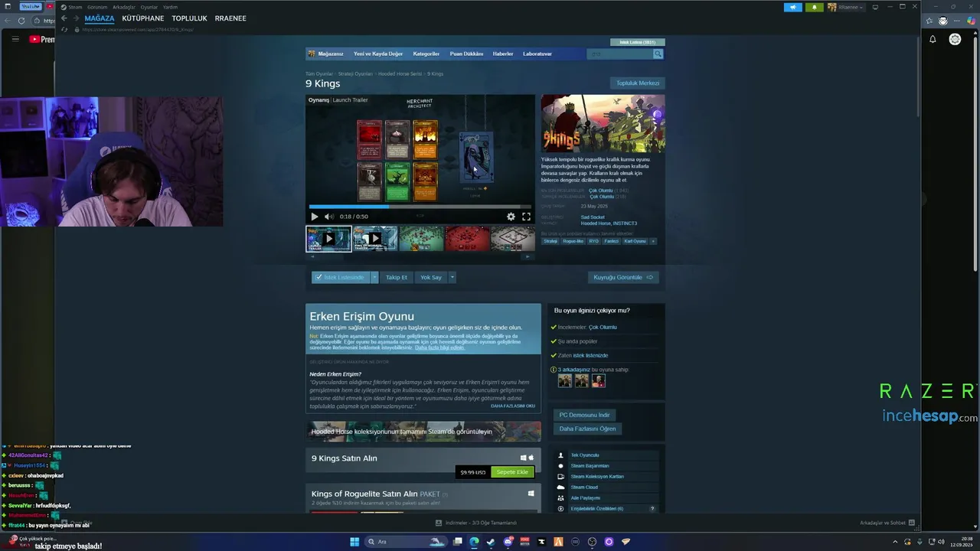Open Puan Dükkânı points shop
The image size is (980, 551).
(466, 54)
